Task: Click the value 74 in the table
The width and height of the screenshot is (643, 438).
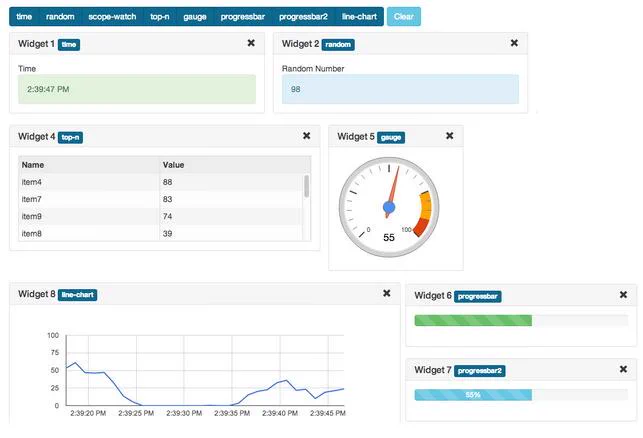Action: [167, 217]
